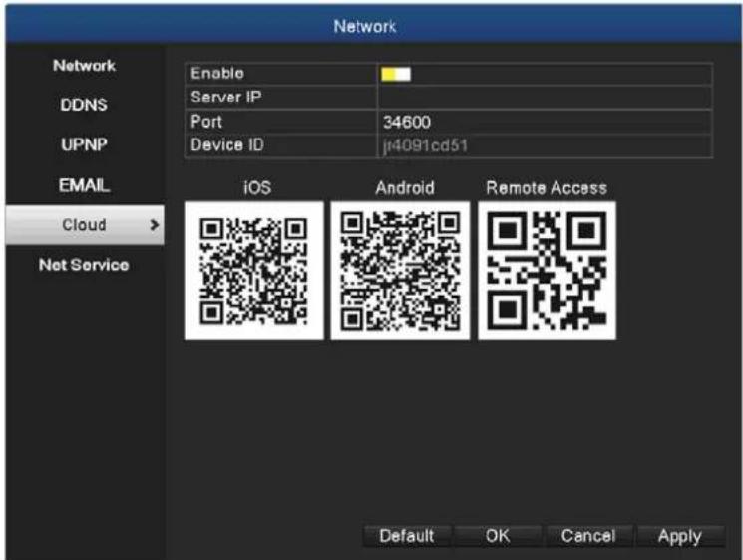
Task: Edit the Port field showing 34600
Action: click(545, 122)
